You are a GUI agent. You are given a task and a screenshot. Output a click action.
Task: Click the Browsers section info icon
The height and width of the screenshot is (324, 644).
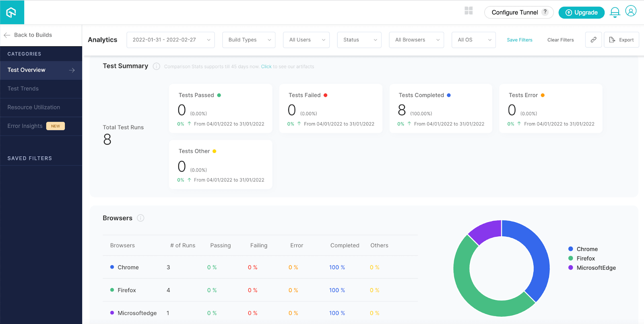[140, 218]
